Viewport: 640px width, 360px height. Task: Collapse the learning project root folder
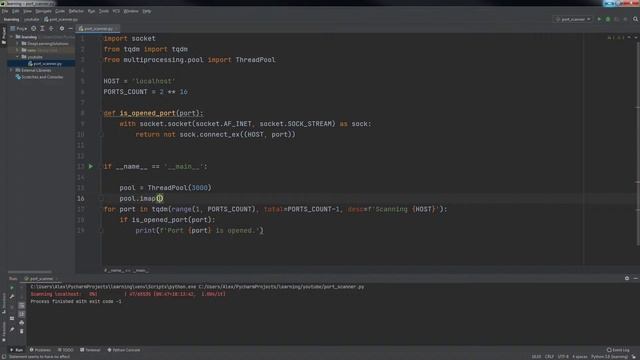11,37
